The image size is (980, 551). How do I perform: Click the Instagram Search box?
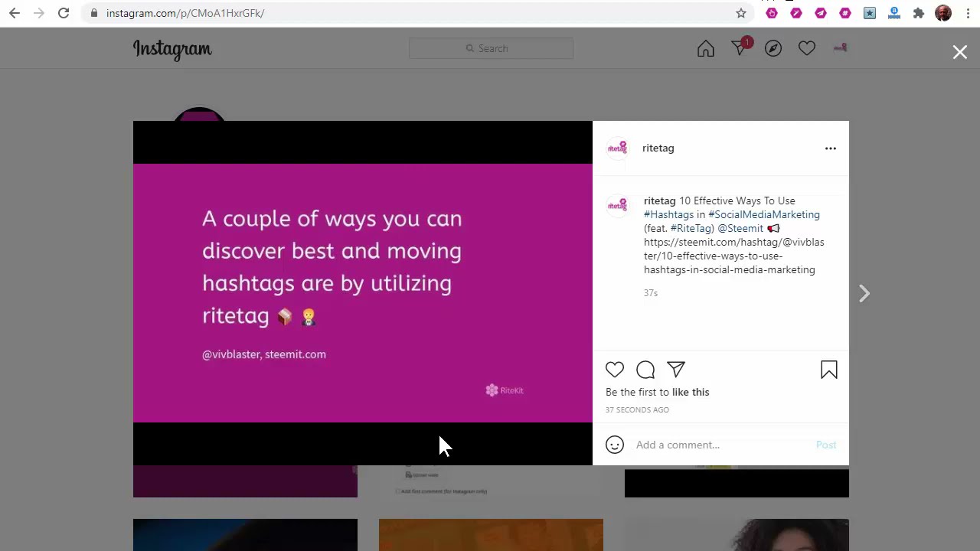[x=491, y=48]
